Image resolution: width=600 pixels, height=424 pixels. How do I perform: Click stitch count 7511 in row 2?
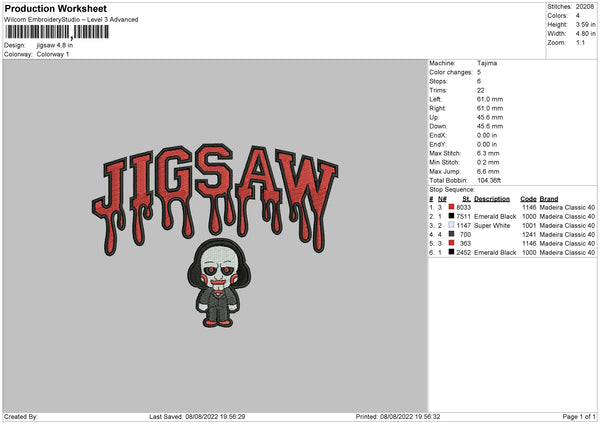pos(463,217)
